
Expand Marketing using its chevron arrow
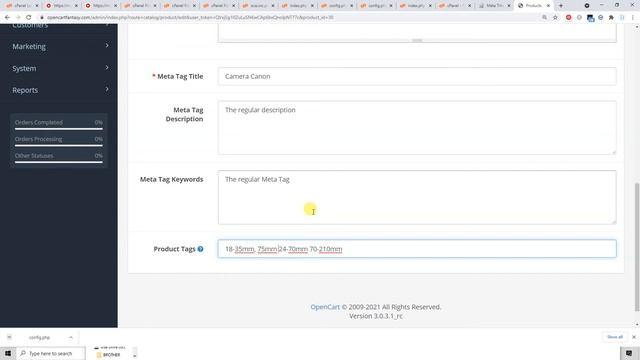(x=107, y=46)
